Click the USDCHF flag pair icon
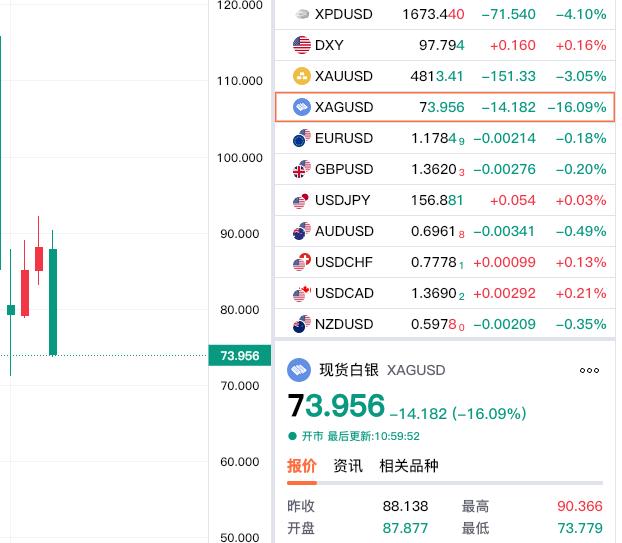622x543 pixels. [302, 262]
